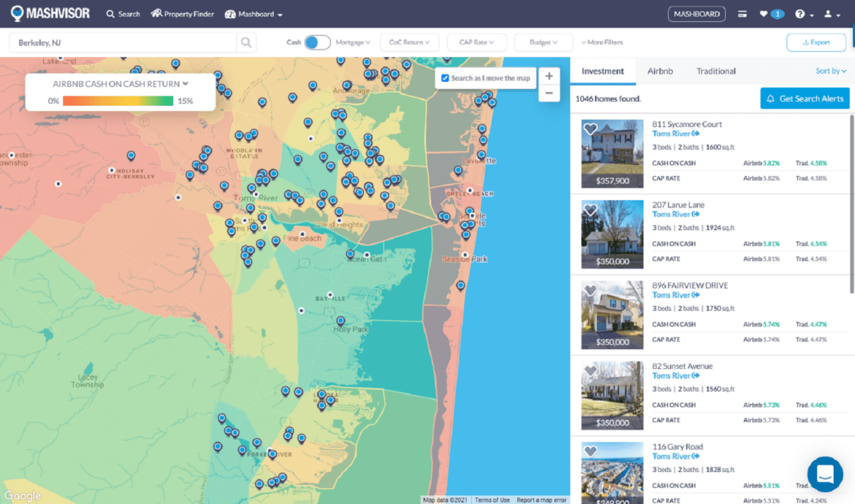This screenshot has height=504, width=855.
Task: Uncheck Search as I move the map
Action: coord(445,78)
